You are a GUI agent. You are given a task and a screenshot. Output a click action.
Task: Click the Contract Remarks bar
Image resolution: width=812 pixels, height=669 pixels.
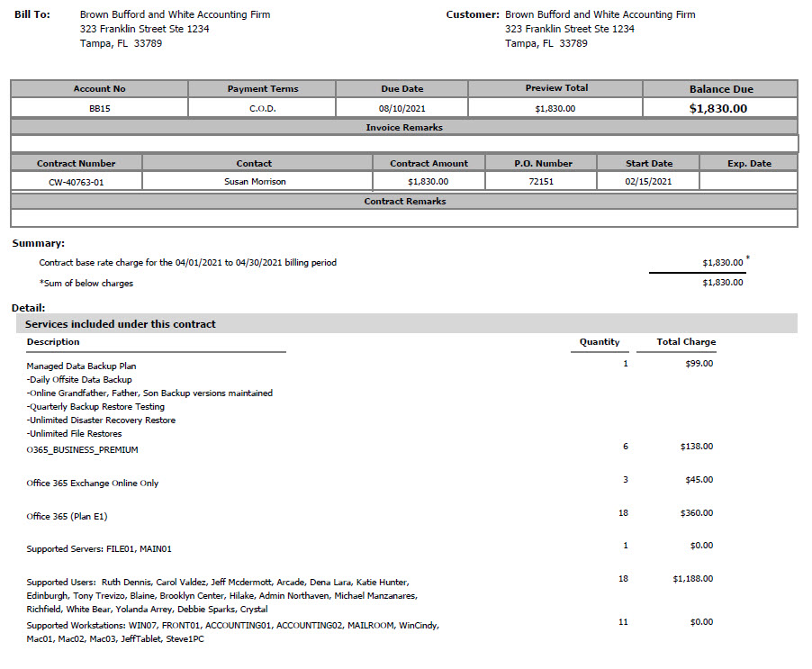click(404, 202)
